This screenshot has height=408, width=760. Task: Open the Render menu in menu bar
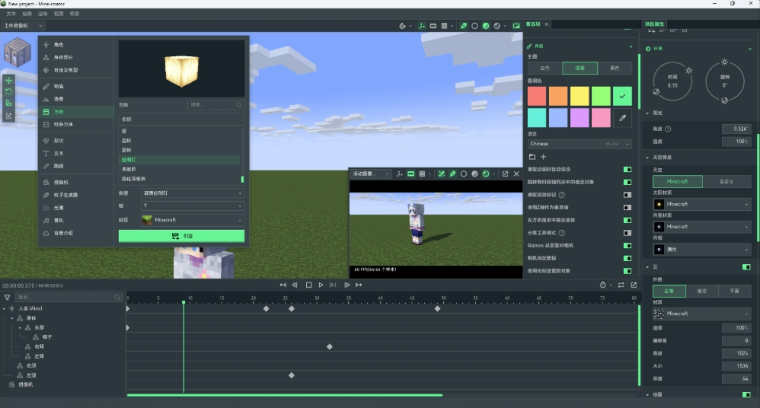tap(43, 14)
